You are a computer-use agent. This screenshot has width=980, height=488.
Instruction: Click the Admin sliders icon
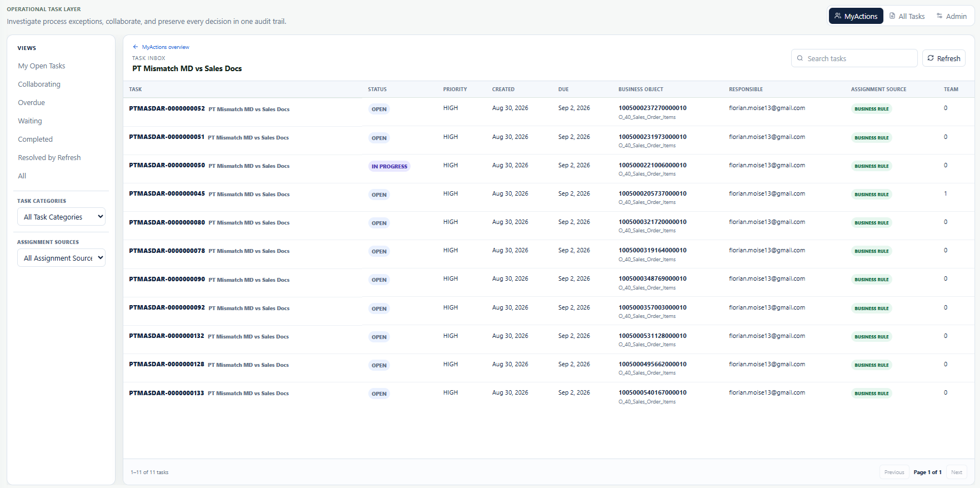coord(939,16)
